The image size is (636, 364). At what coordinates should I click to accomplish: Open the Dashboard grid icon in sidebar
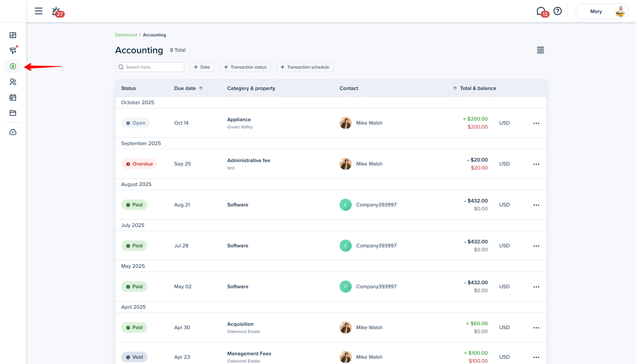(13, 35)
